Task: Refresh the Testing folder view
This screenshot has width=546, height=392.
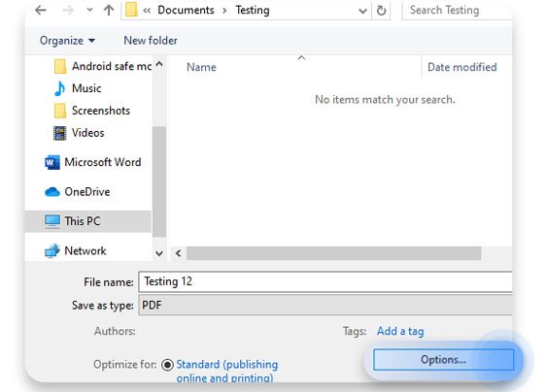Action: 381,11
